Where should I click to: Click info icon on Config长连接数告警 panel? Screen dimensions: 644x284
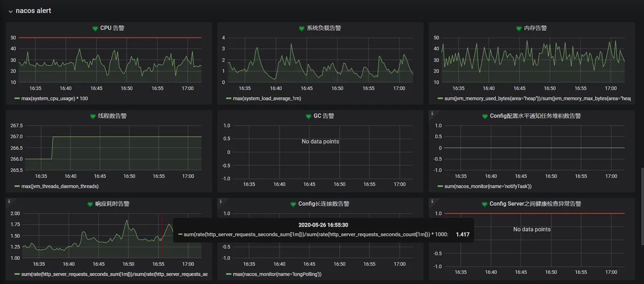tap(220, 201)
